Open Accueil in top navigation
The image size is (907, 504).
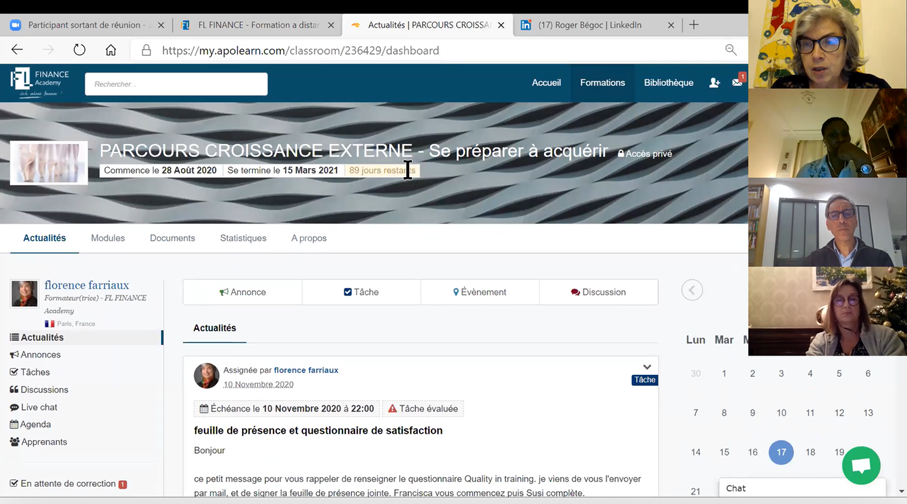pos(546,83)
